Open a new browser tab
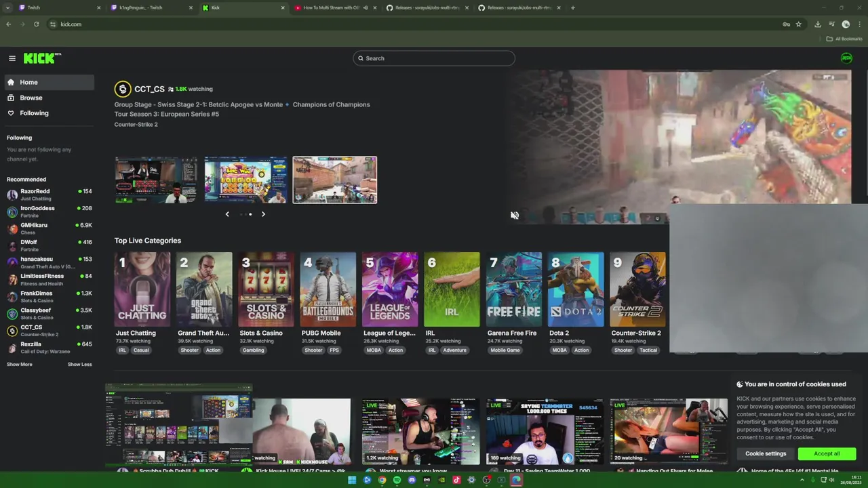Image resolution: width=868 pixels, height=488 pixels. pyautogui.click(x=573, y=7)
